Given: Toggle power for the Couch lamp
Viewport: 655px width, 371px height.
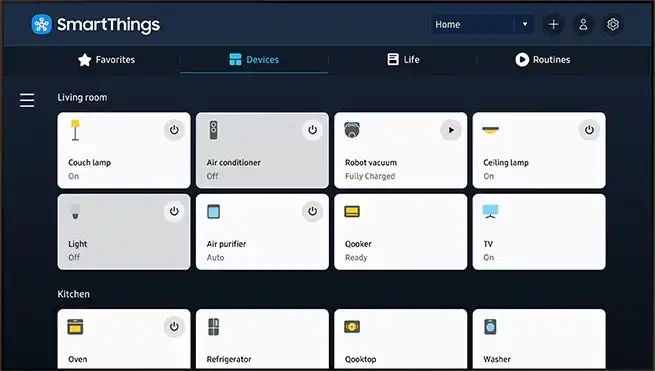Looking at the screenshot, I should point(174,130).
